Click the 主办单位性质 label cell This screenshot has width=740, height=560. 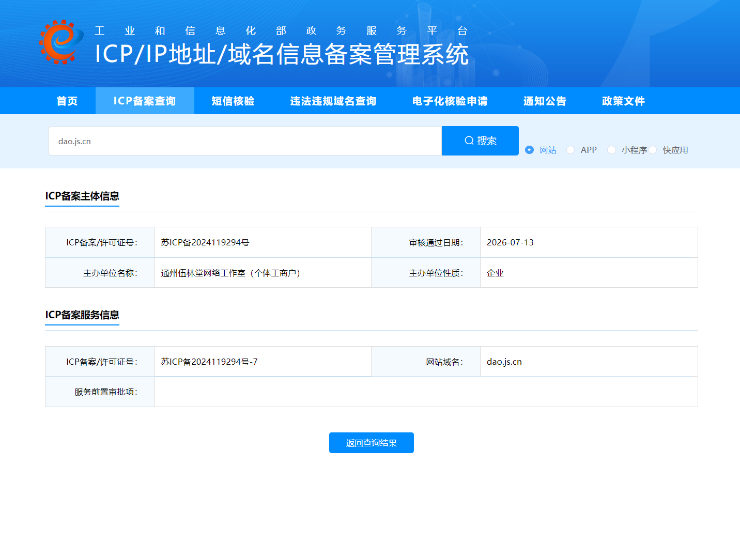click(426, 273)
